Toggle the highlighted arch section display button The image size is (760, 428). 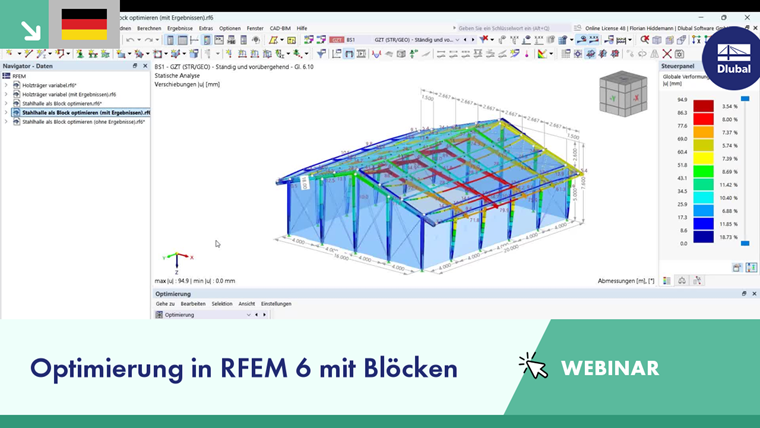click(x=349, y=54)
